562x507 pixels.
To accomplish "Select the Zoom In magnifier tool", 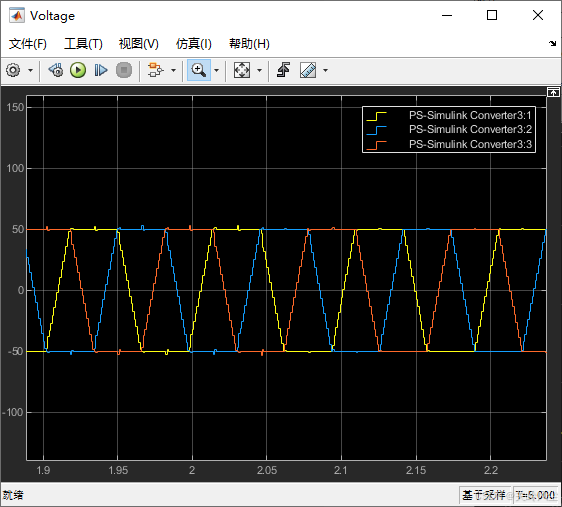I will tap(199, 70).
